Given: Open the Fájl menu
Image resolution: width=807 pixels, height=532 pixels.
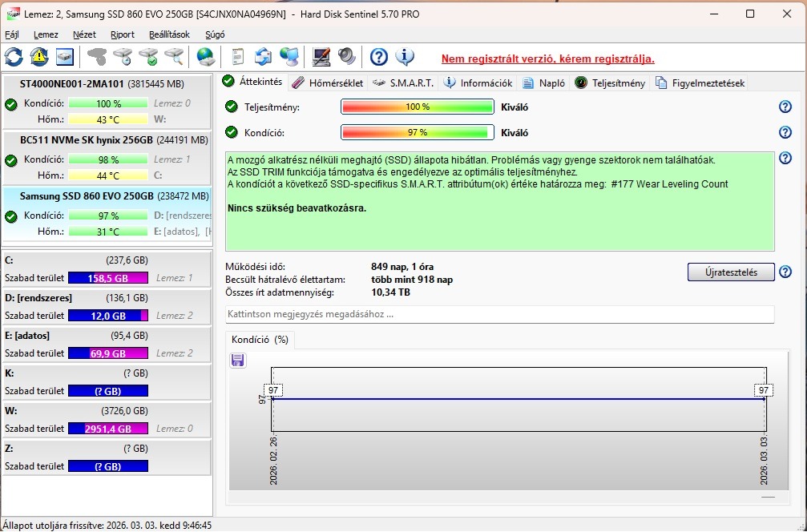Looking at the screenshot, I should [x=12, y=34].
